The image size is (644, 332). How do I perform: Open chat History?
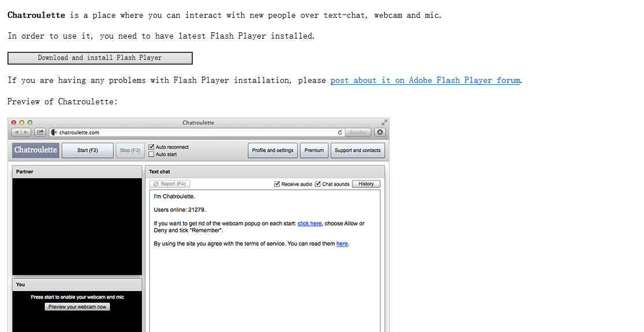[366, 184]
